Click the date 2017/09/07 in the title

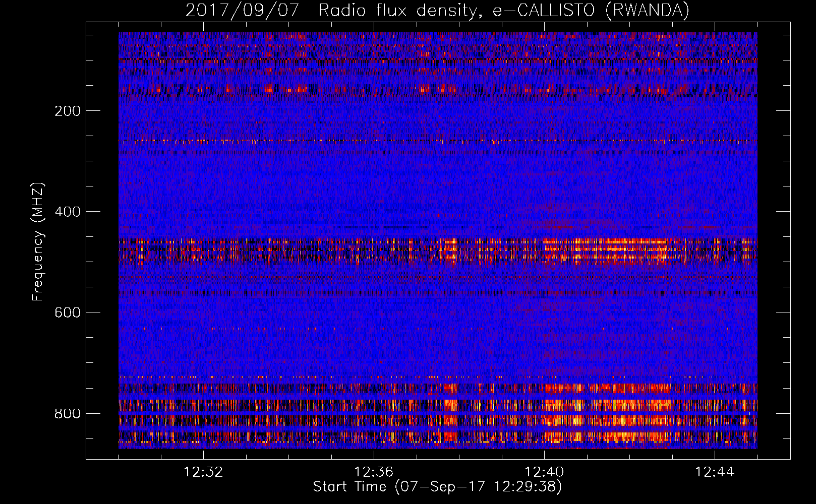coord(243,11)
